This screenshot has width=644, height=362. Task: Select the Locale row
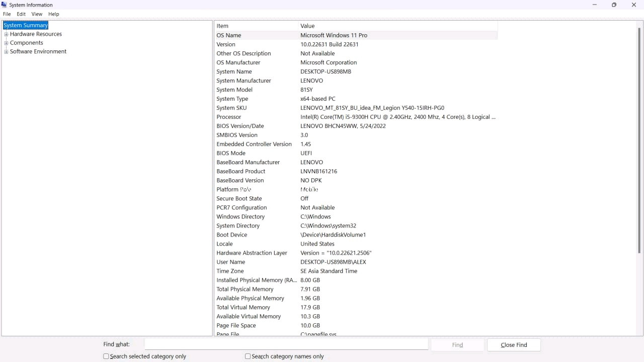[356, 244]
